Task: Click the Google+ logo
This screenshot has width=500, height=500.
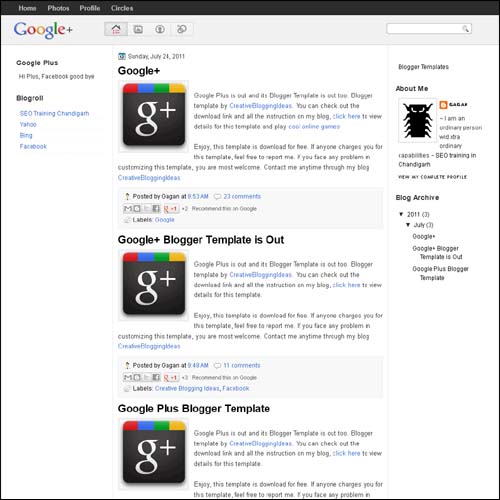Action: point(43,29)
